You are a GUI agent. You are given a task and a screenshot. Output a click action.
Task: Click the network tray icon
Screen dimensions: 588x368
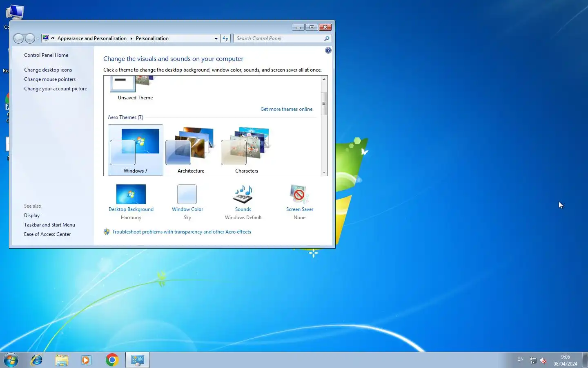point(533,360)
